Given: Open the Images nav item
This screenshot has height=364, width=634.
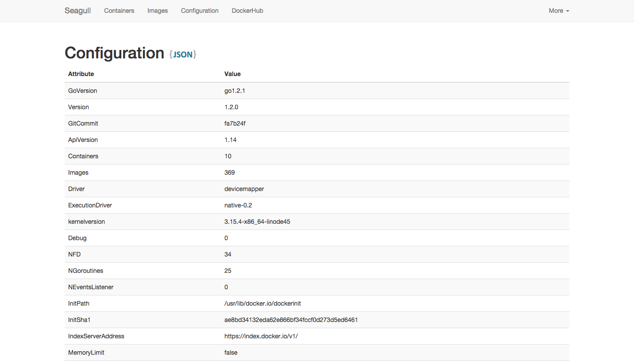Looking at the screenshot, I should pyautogui.click(x=158, y=11).
